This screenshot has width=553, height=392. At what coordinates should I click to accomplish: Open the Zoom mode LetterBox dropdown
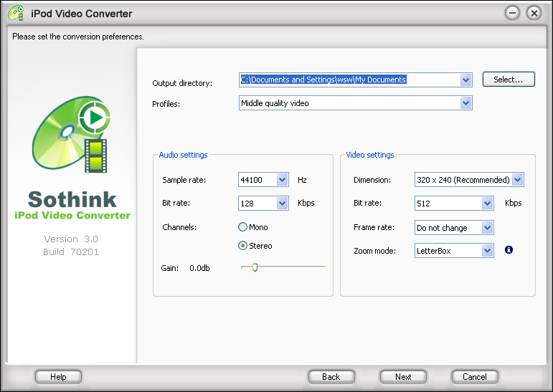point(454,251)
